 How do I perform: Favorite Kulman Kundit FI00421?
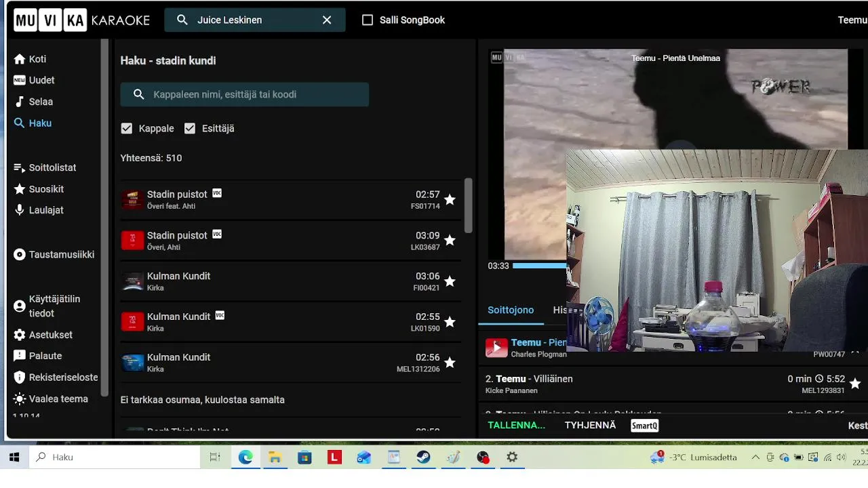pyautogui.click(x=450, y=281)
